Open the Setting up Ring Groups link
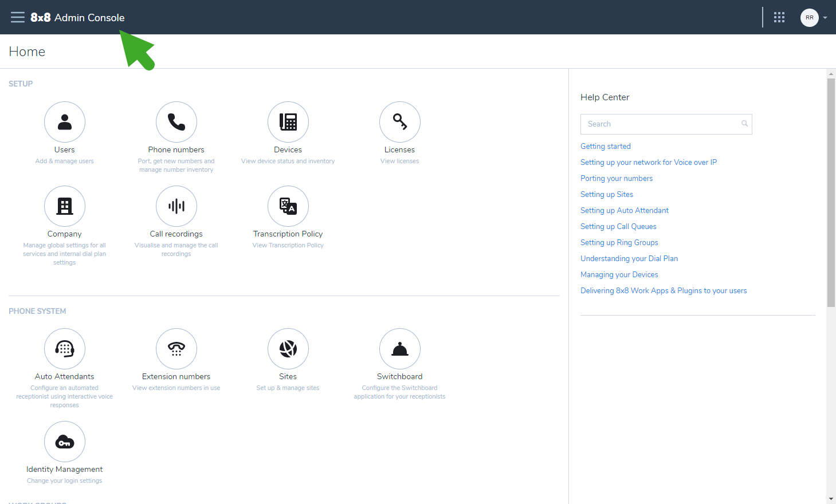836x504 pixels. tap(619, 242)
